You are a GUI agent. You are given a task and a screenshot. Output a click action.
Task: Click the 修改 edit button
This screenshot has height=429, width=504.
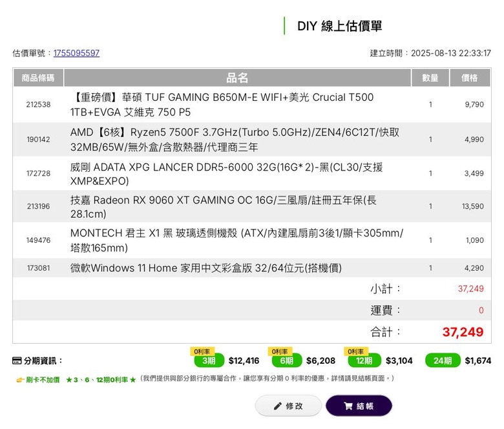click(x=288, y=406)
